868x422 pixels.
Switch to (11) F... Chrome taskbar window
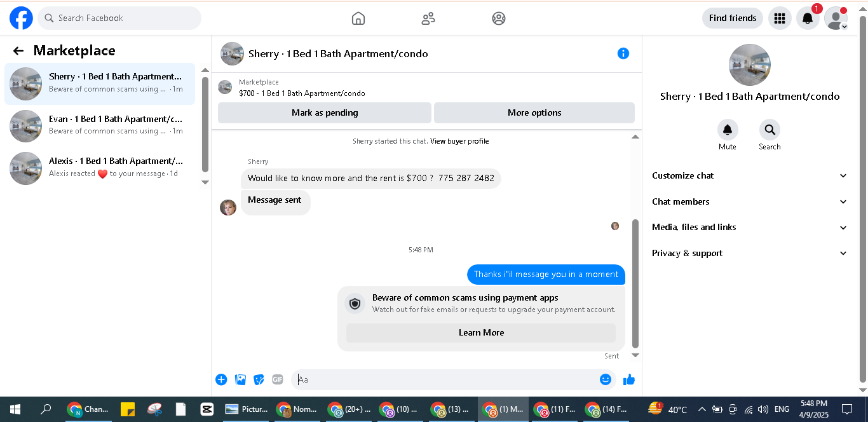point(555,409)
